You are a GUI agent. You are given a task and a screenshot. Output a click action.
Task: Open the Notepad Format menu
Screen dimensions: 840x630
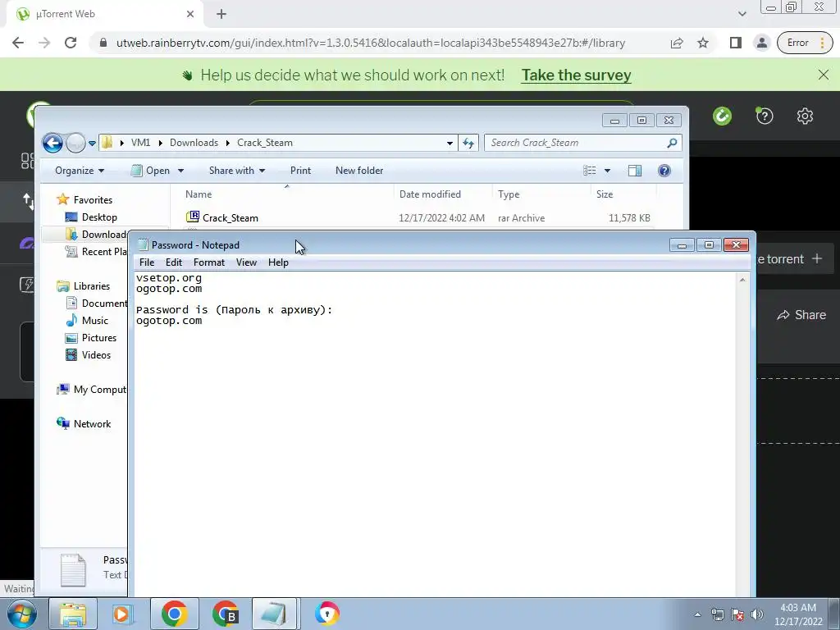coord(209,262)
